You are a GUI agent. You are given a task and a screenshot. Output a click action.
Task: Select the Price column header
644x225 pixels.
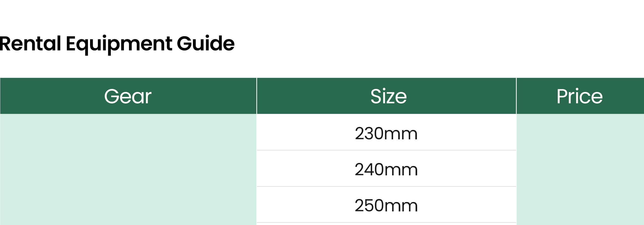pos(580,96)
